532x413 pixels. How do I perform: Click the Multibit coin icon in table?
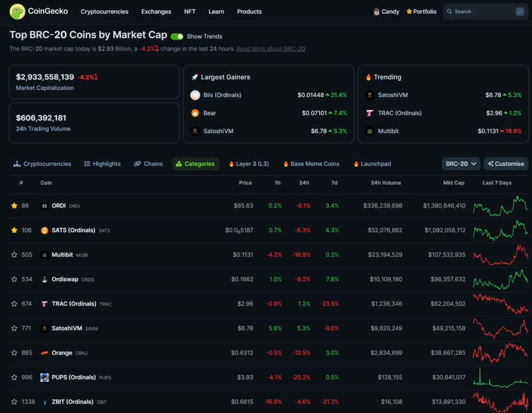tap(45, 255)
